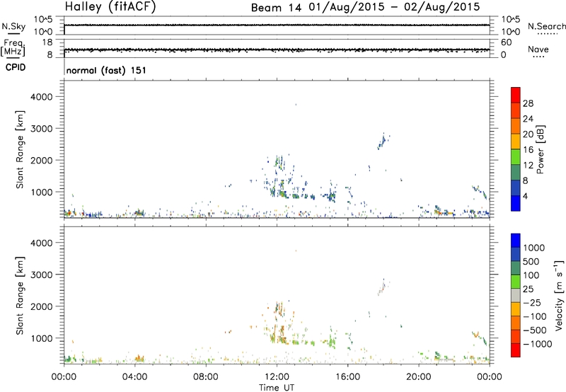This screenshot has width=566, height=392.
Task: Click the "16" power colorbar label
Action: tap(528, 150)
